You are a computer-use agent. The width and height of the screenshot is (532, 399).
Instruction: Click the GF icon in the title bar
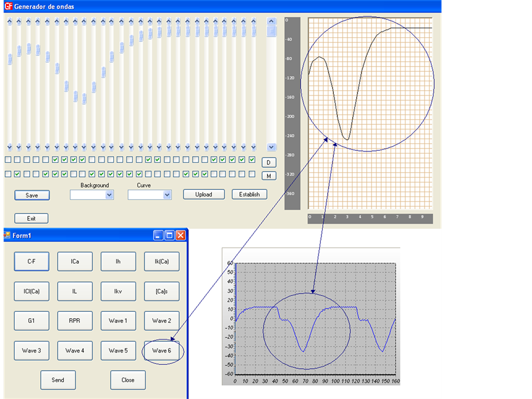pyautogui.click(x=8, y=6)
